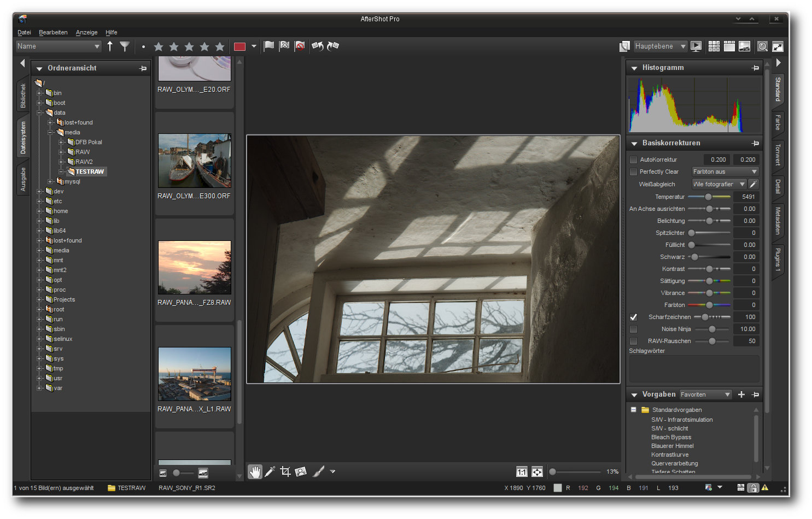Collapse the Histogramm panel
812x519 pixels.
[634, 68]
